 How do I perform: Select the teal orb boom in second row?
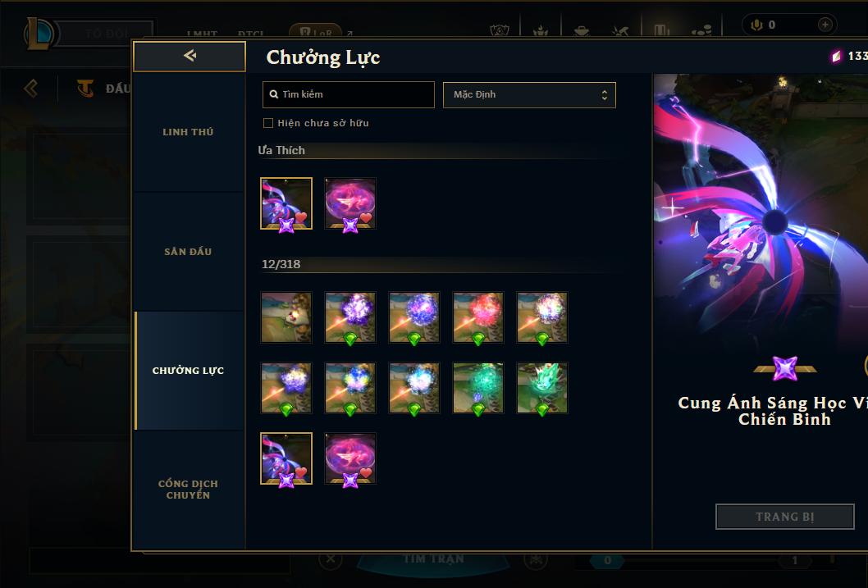(478, 388)
